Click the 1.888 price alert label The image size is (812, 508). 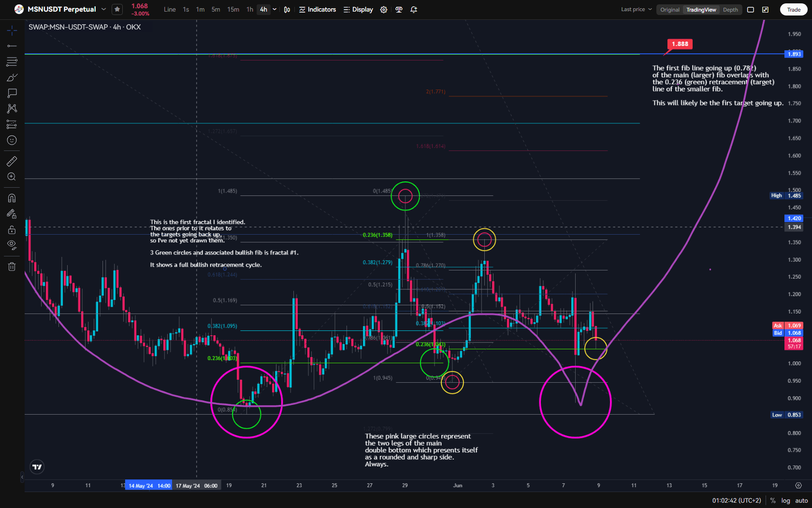[680, 44]
